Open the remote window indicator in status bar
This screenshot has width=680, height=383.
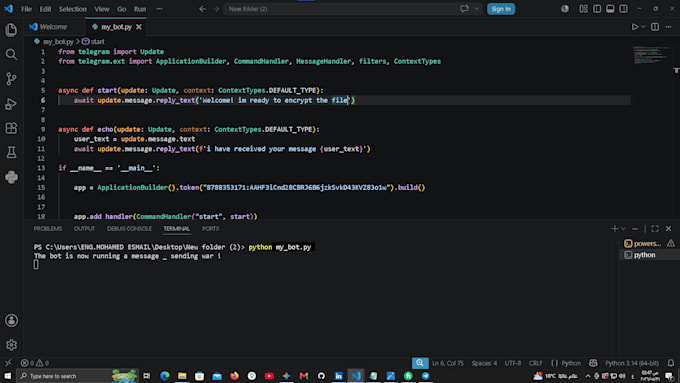[x=8, y=363]
